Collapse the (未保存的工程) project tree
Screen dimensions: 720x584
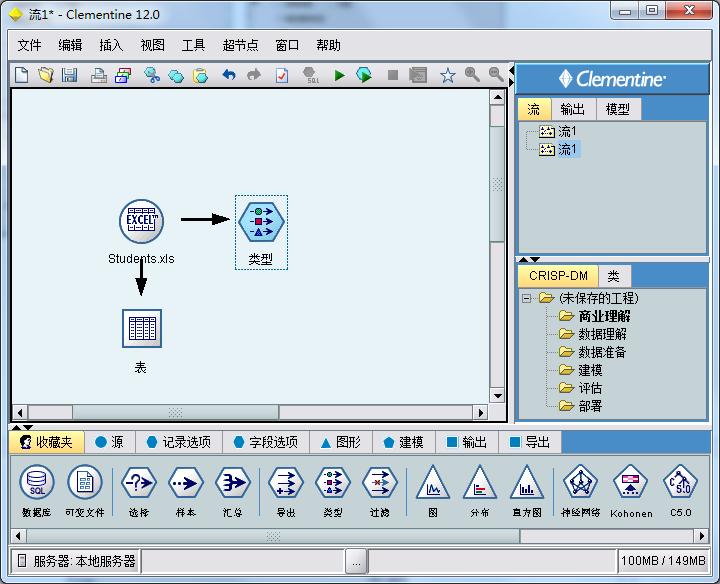click(527, 298)
